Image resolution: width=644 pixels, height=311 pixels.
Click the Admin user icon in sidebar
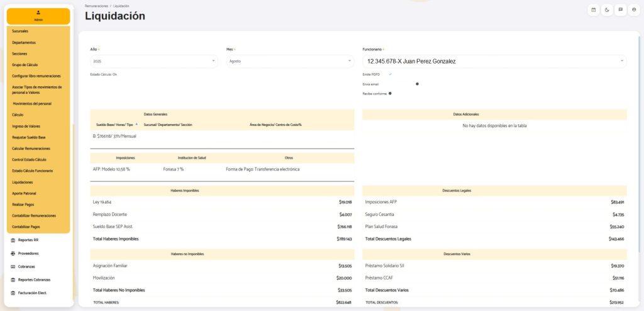(38, 13)
